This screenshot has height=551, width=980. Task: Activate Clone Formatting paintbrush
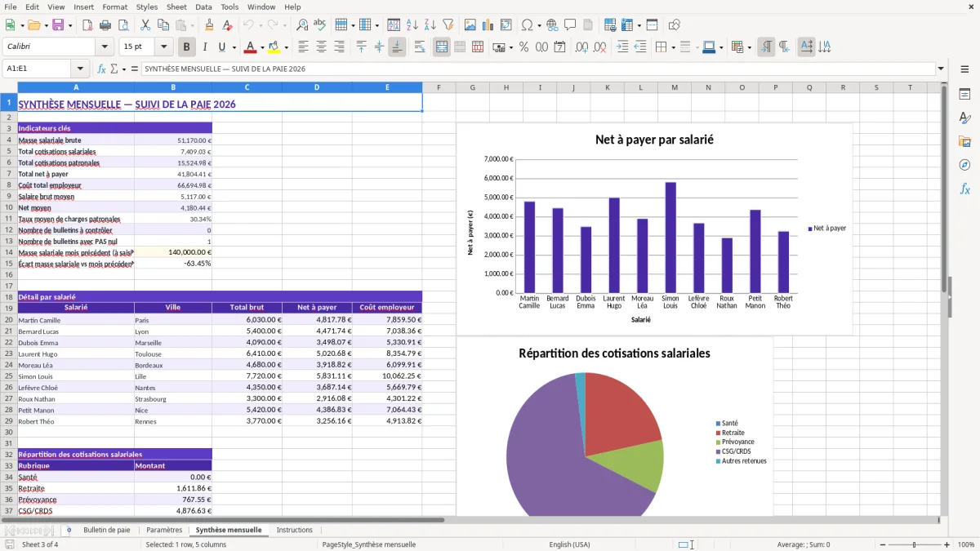209,25
